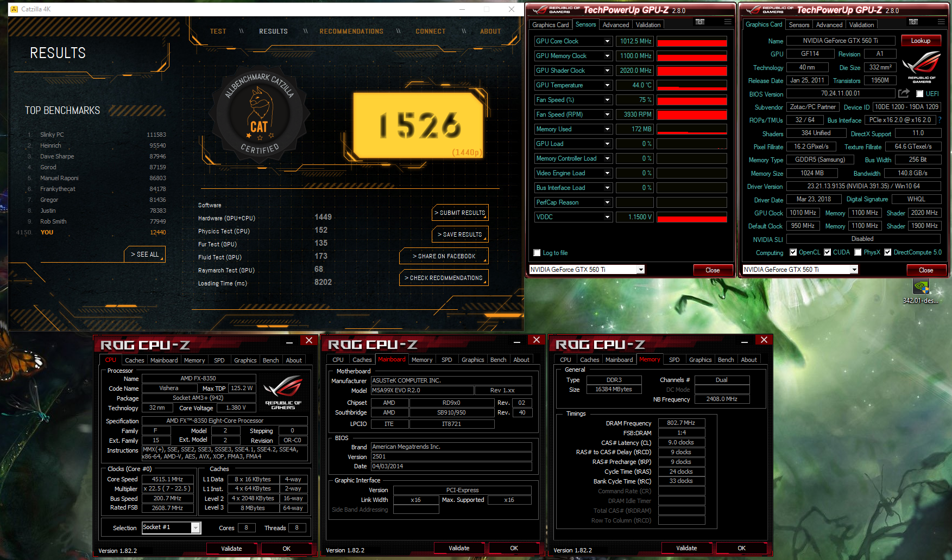The height and width of the screenshot is (560, 952).
Task: Minimize the CPU-Z Mainboard window
Action: tap(517, 341)
